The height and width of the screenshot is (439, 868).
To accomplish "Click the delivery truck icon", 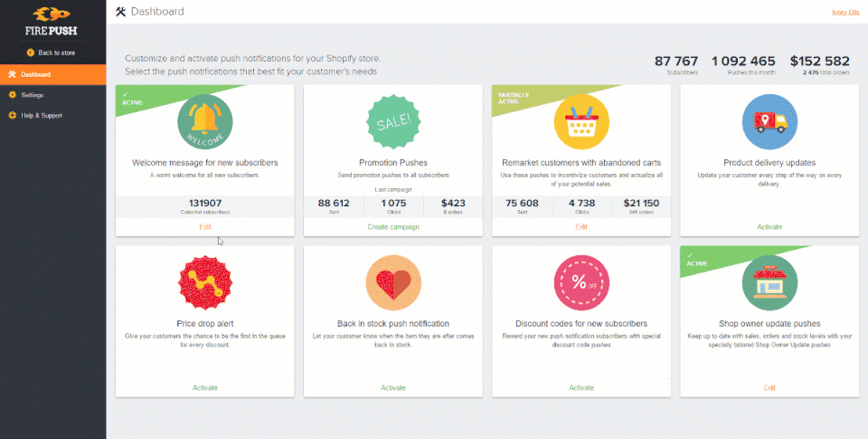I will pyautogui.click(x=769, y=122).
